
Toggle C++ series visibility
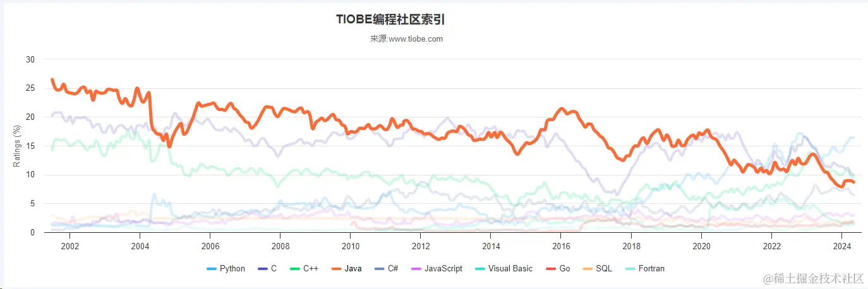tap(303, 268)
